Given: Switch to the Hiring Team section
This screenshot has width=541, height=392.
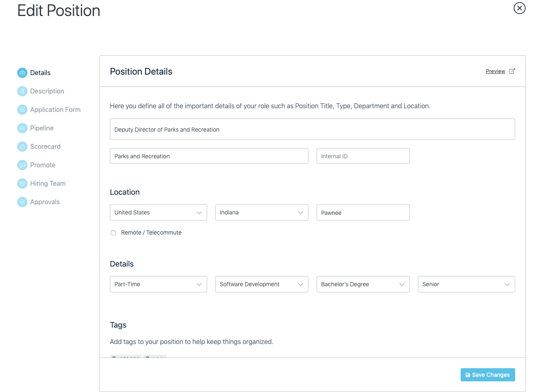Looking at the screenshot, I should pyautogui.click(x=48, y=184).
